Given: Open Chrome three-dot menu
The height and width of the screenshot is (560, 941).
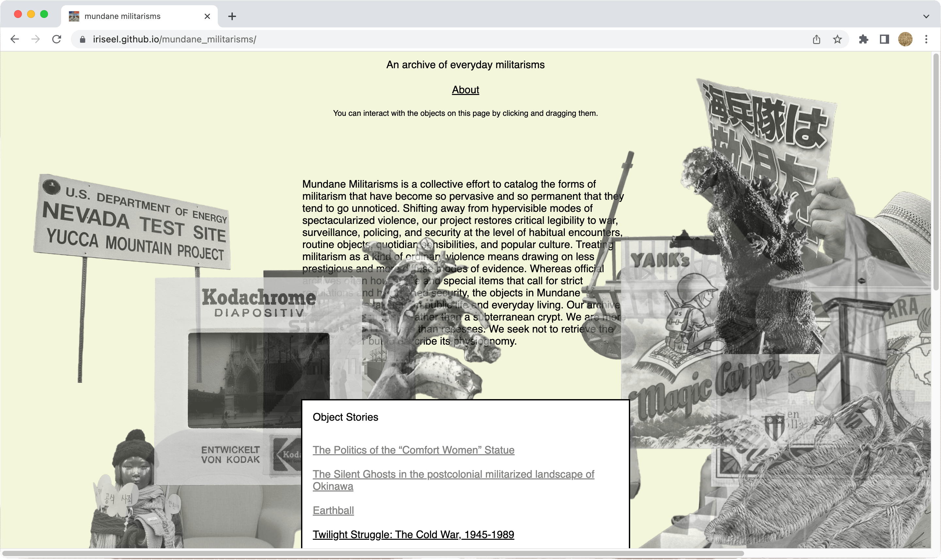Looking at the screenshot, I should coord(926,39).
